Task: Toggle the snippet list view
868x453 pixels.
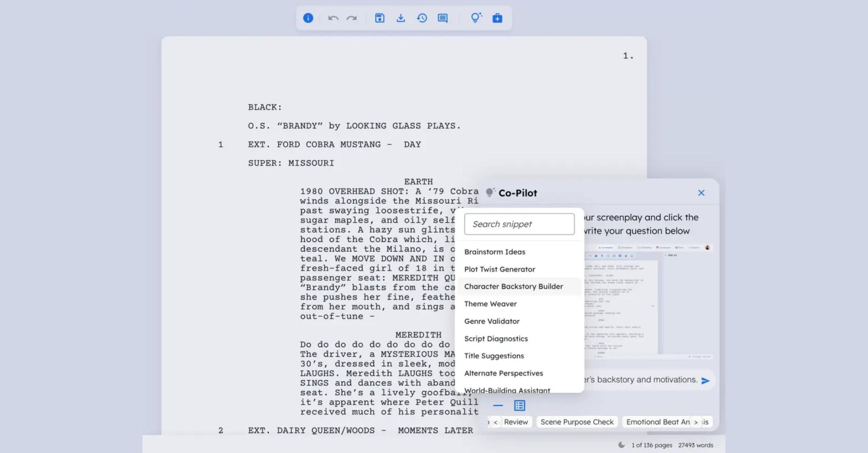Action: 520,406
